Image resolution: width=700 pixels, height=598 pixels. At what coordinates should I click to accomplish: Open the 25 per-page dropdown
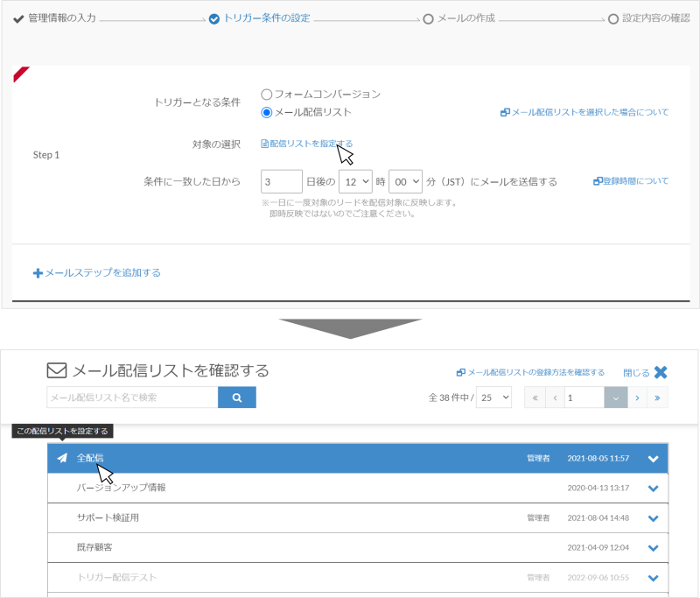[x=493, y=397]
